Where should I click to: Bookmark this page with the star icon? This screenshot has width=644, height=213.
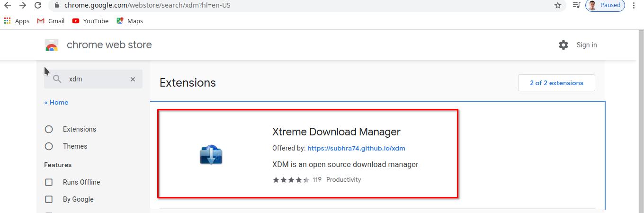click(x=558, y=5)
